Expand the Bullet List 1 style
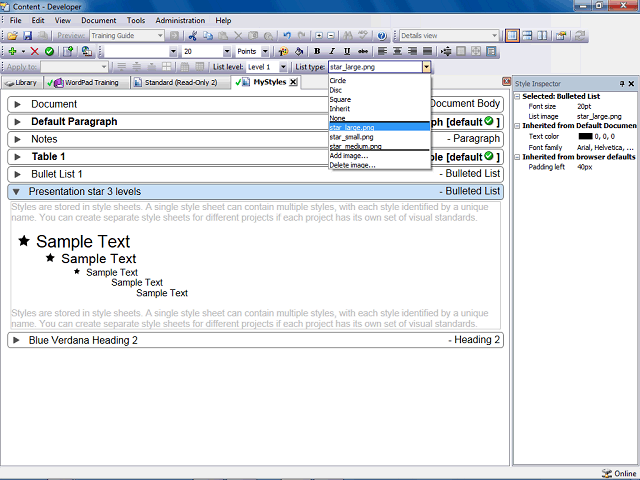Screen dimensions: 640x480 17,174
